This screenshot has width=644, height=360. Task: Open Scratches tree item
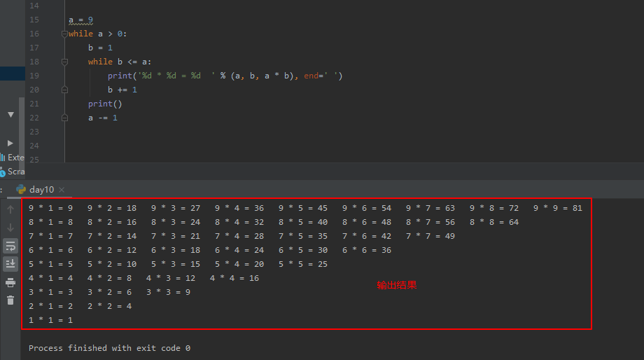[13, 172]
